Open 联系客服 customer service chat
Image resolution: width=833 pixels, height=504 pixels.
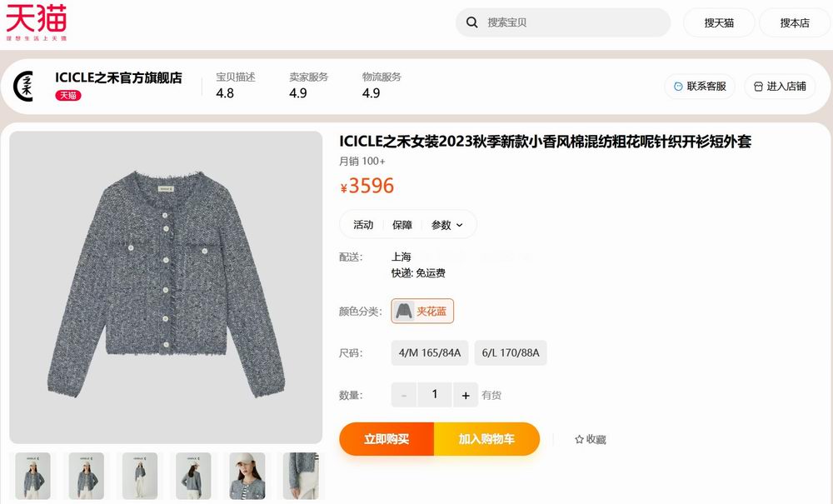pyautogui.click(x=700, y=86)
